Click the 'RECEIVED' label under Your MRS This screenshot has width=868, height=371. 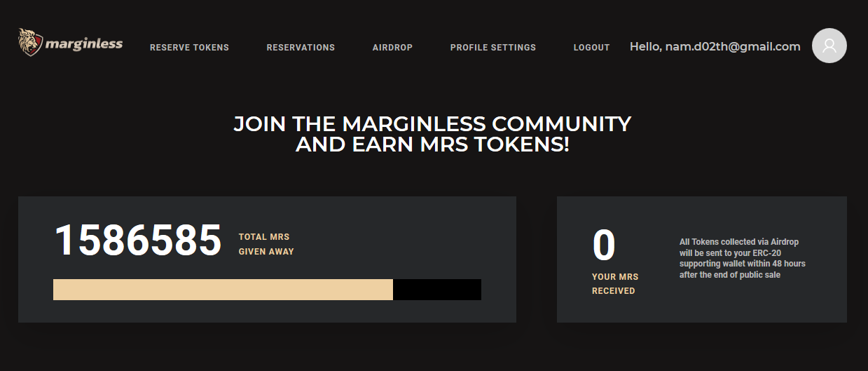click(x=613, y=291)
